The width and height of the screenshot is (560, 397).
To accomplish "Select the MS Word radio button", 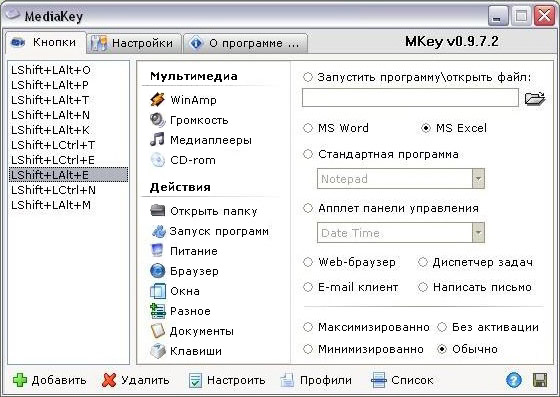I will point(308,128).
